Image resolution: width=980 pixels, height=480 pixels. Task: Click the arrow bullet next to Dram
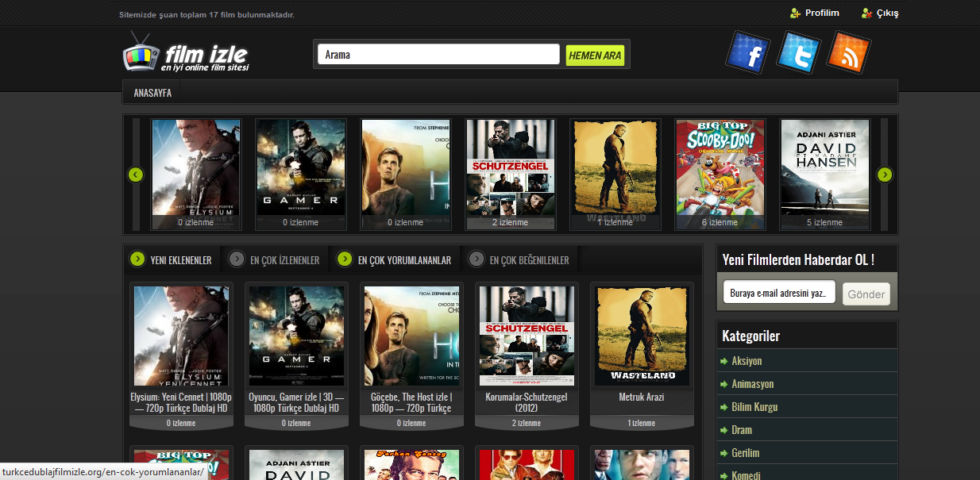pyautogui.click(x=723, y=430)
